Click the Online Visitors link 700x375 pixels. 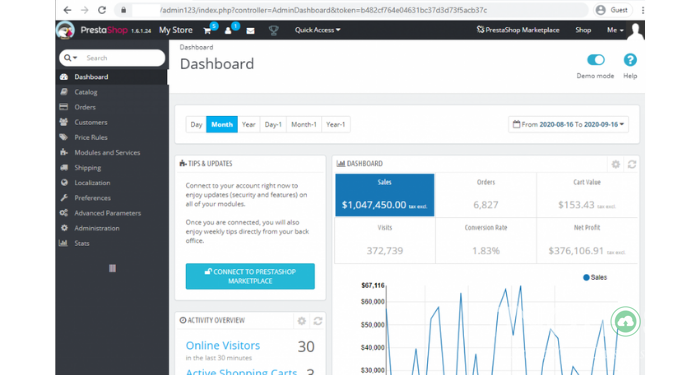tap(223, 346)
